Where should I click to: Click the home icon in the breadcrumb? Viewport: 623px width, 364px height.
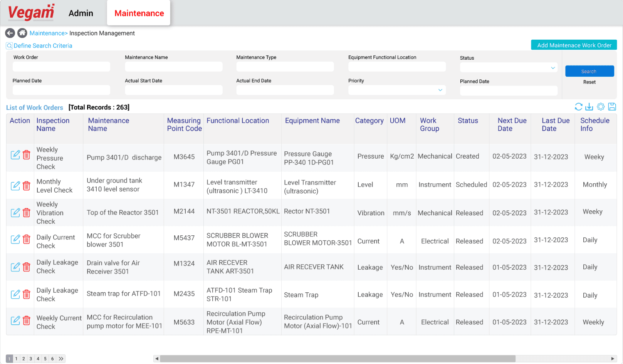(x=22, y=33)
